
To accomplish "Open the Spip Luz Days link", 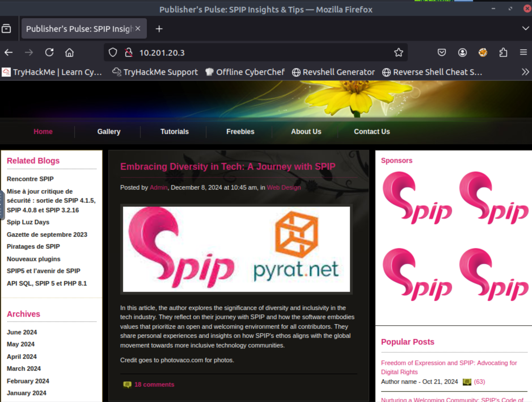I will [x=28, y=222].
